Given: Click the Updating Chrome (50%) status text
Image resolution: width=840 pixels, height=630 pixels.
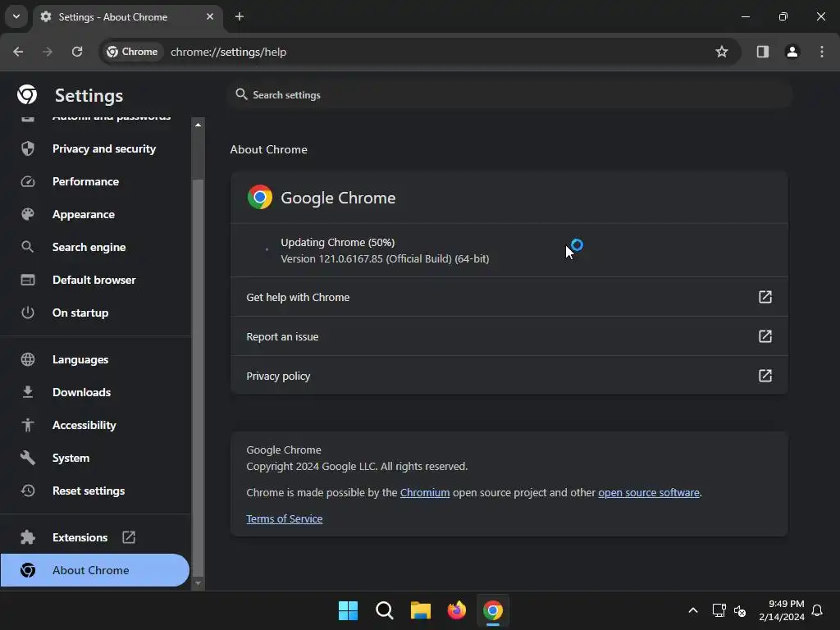Looking at the screenshot, I should pos(337,242).
